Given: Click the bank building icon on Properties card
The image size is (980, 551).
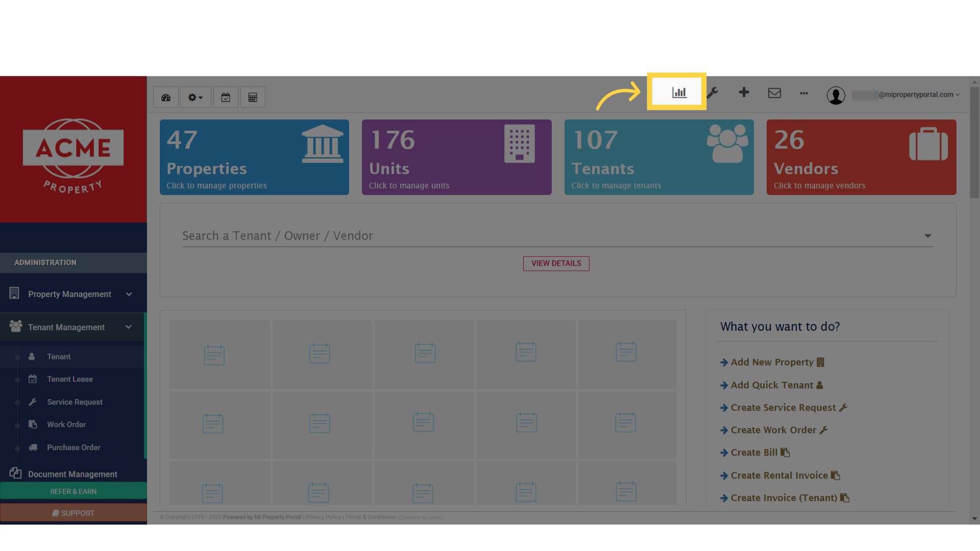Looking at the screenshot, I should [323, 144].
